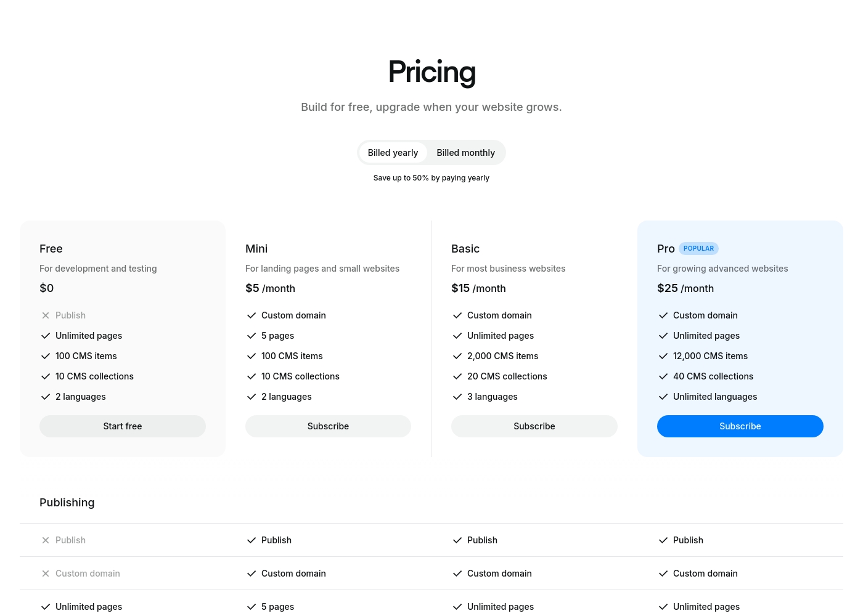Click the X icon beside Publish in Free plan
The image size is (863, 616).
tap(46, 315)
